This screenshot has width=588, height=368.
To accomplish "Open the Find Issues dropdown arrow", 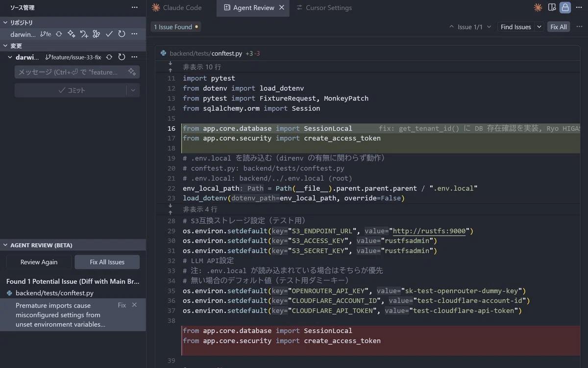I will click(539, 27).
